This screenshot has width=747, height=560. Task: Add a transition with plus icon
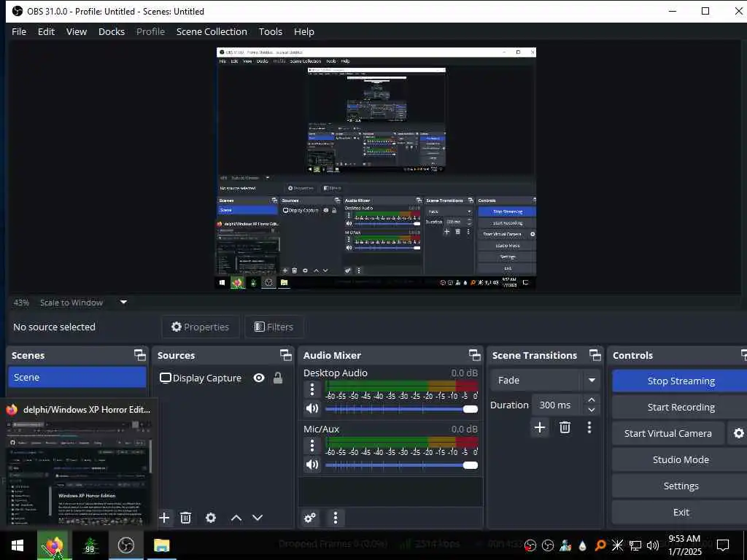coord(540,427)
